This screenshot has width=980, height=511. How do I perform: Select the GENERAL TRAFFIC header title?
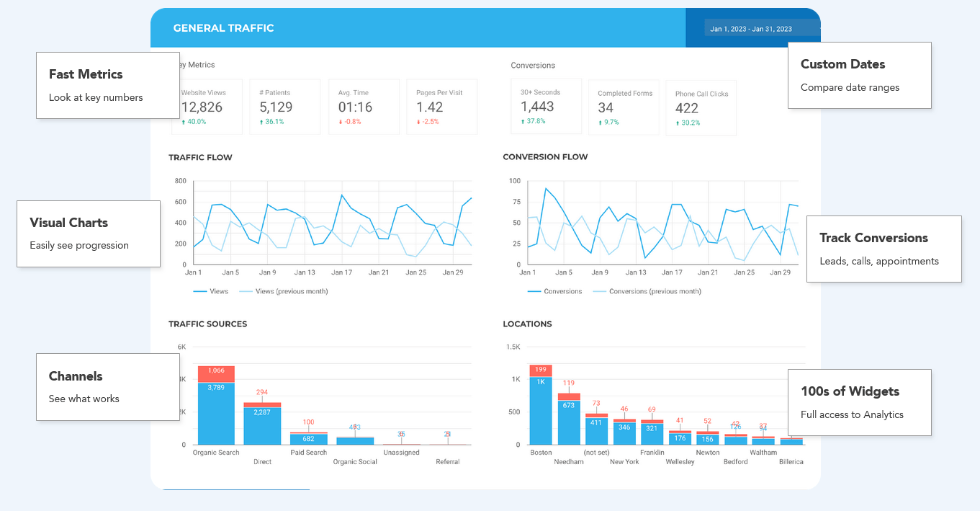click(223, 28)
